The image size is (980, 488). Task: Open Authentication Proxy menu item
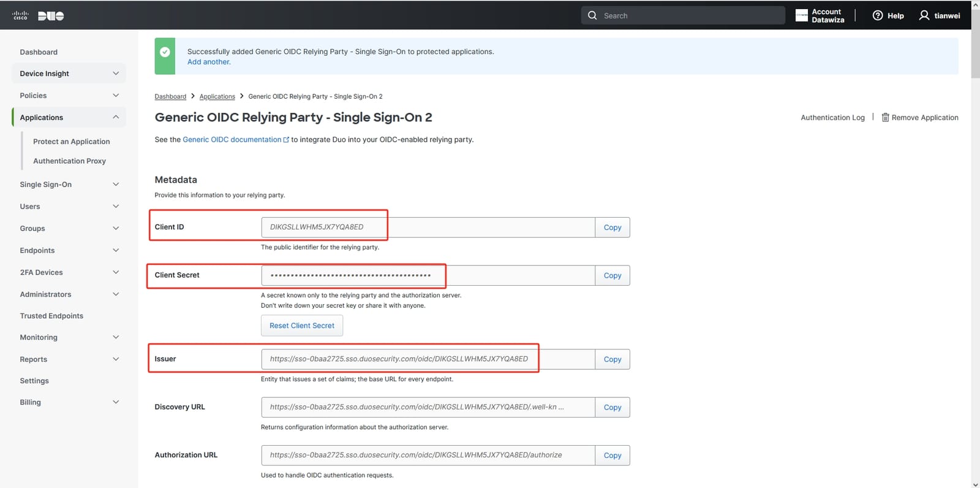(69, 161)
